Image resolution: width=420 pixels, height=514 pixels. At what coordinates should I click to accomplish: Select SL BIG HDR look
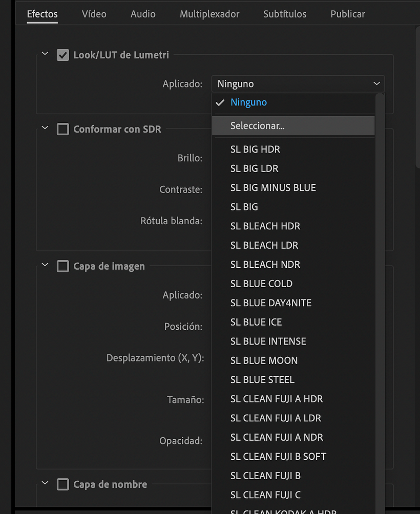point(293,149)
